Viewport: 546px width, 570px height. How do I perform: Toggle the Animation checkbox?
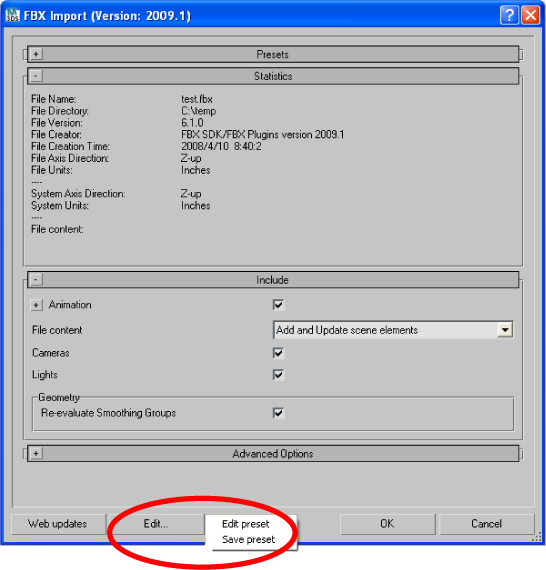pyautogui.click(x=278, y=305)
